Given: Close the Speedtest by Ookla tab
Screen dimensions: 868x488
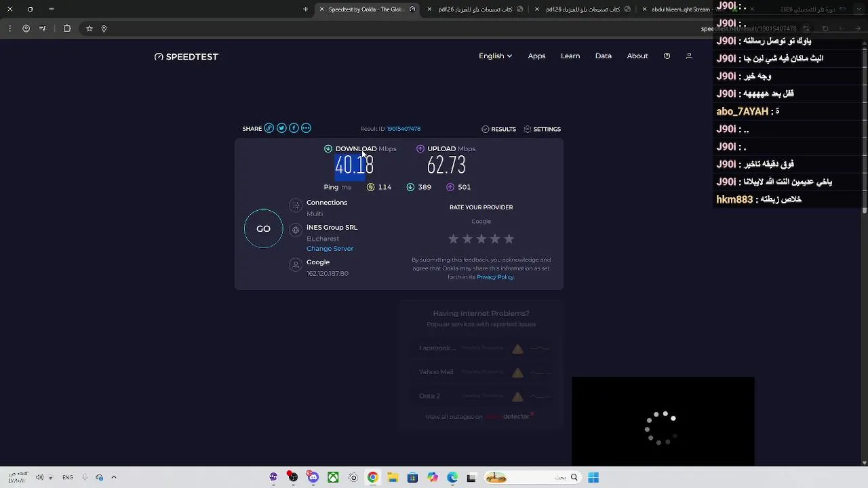Looking at the screenshot, I should [x=321, y=9].
